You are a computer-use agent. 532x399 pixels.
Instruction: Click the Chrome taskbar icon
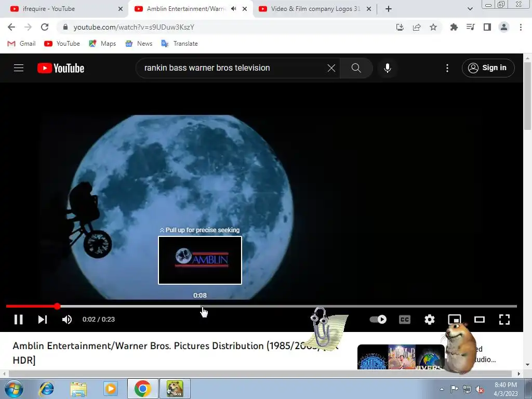point(142,389)
